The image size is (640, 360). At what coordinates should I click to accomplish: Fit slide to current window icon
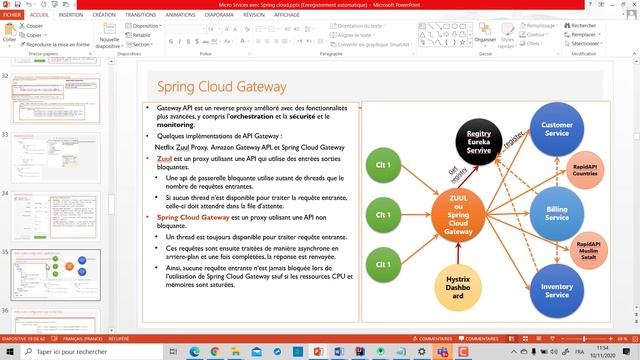click(635, 339)
